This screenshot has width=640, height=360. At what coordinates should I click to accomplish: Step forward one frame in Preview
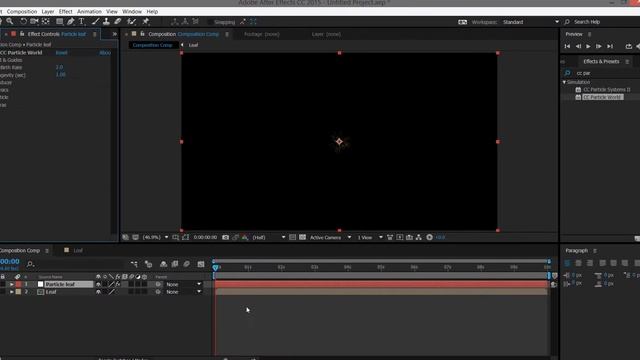point(599,47)
